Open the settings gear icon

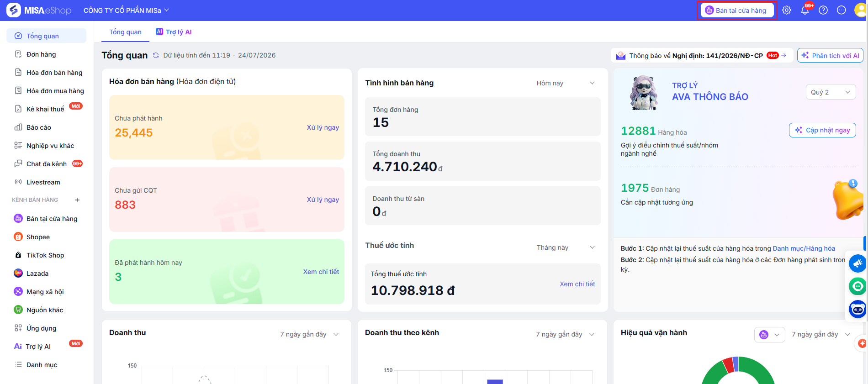pyautogui.click(x=787, y=10)
